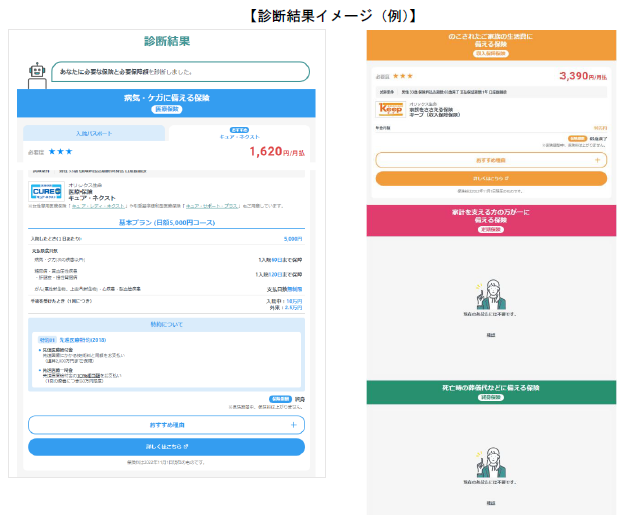
Task: Click the 病気・ケガに備える保険 header
Action: pos(166,103)
